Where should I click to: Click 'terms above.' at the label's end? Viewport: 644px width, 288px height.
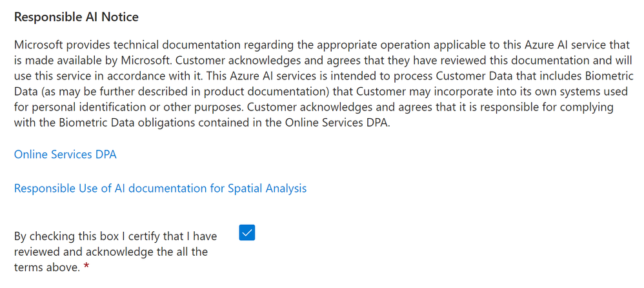47,267
